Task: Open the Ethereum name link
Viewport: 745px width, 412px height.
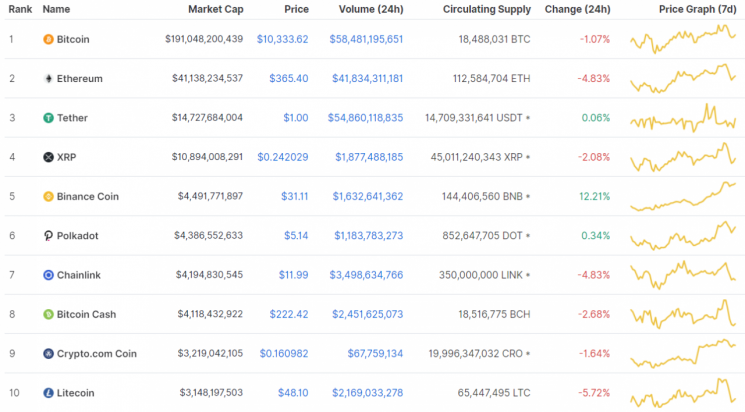Action: click(x=80, y=79)
